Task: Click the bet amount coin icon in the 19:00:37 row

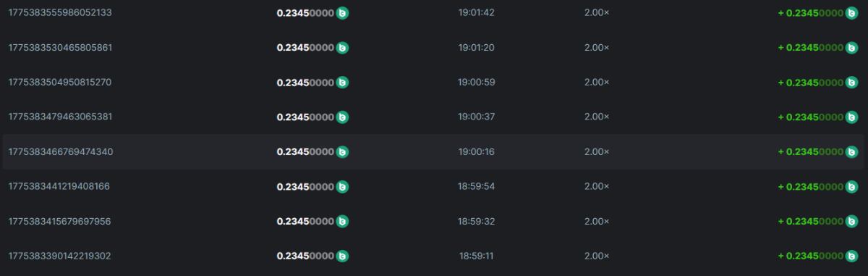Action: coord(343,117)
